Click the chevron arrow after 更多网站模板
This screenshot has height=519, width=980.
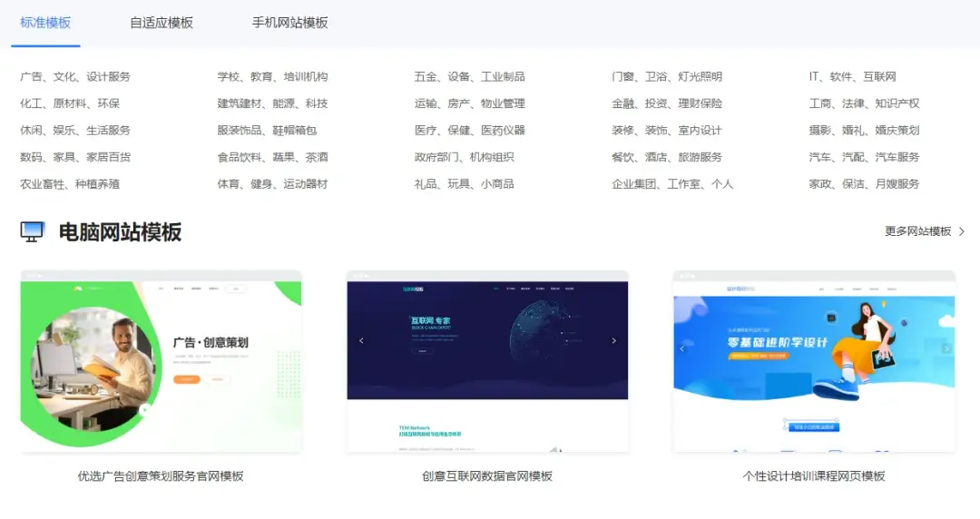click(961, 231)
